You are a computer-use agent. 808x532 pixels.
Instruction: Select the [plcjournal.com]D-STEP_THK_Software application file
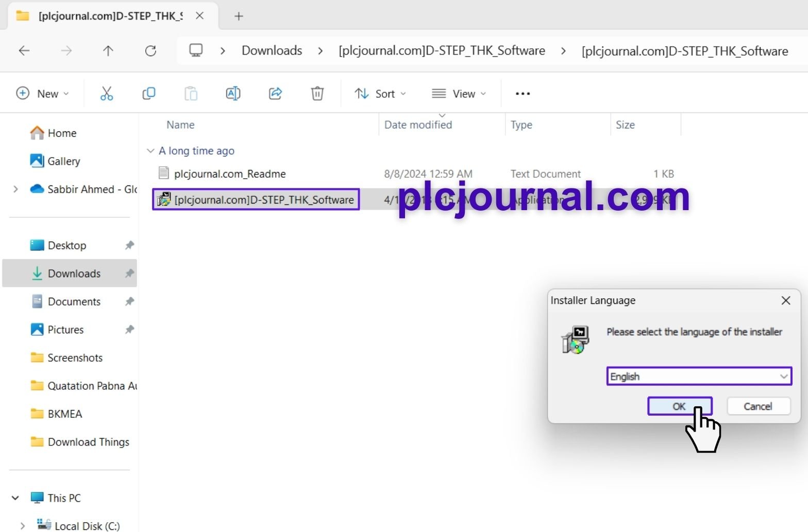pyautogui.click(x=264, y=200)
